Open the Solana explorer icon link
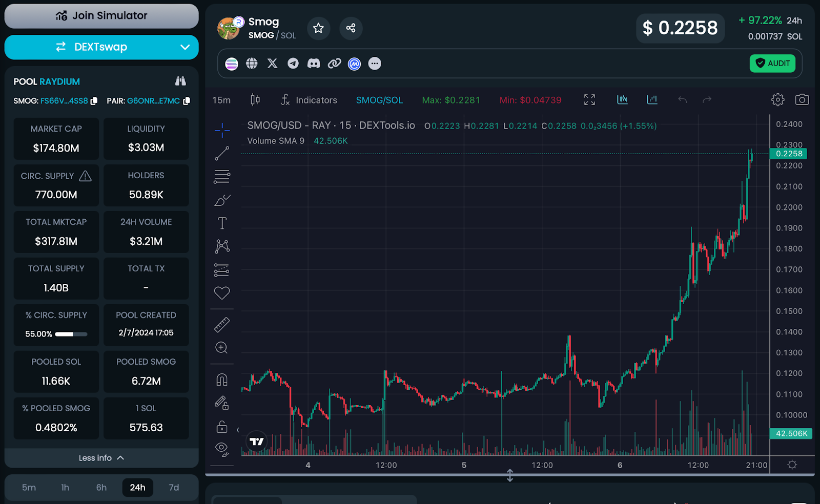 click(232, 64)
